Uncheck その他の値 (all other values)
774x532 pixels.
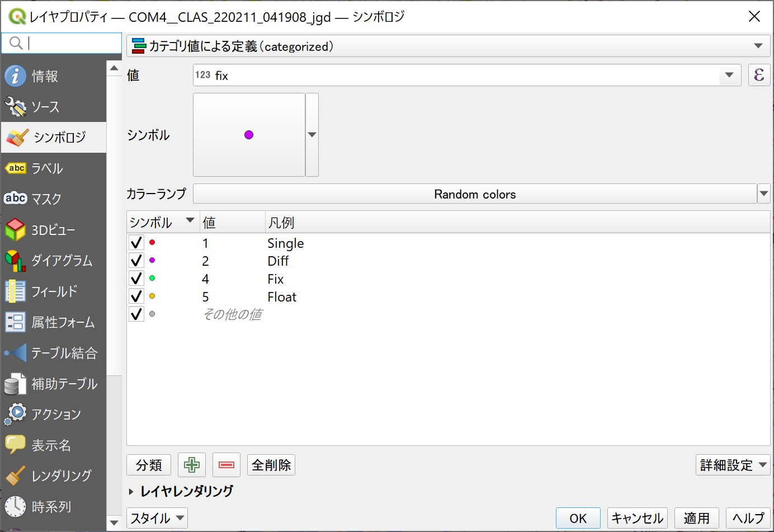point(136,314)
